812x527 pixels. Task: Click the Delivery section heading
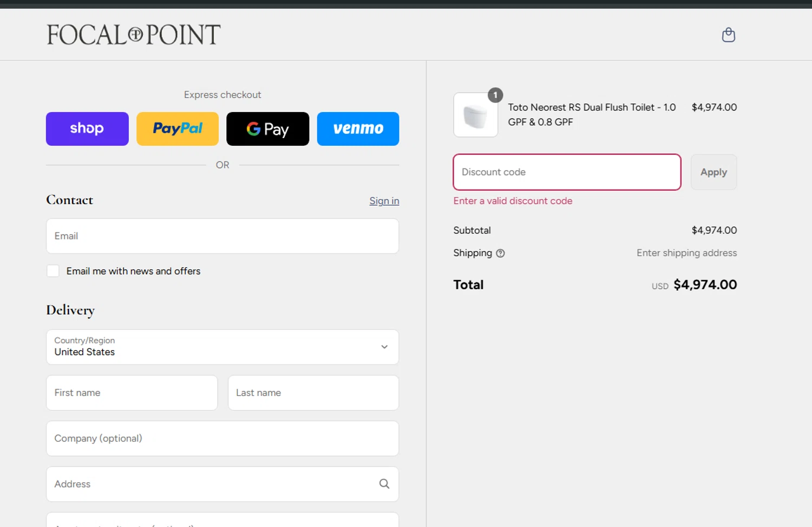pos(70,310)
